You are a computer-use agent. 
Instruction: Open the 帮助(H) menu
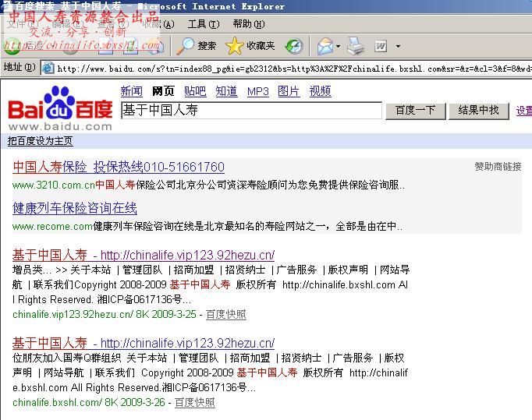click(x=248, y=24)
